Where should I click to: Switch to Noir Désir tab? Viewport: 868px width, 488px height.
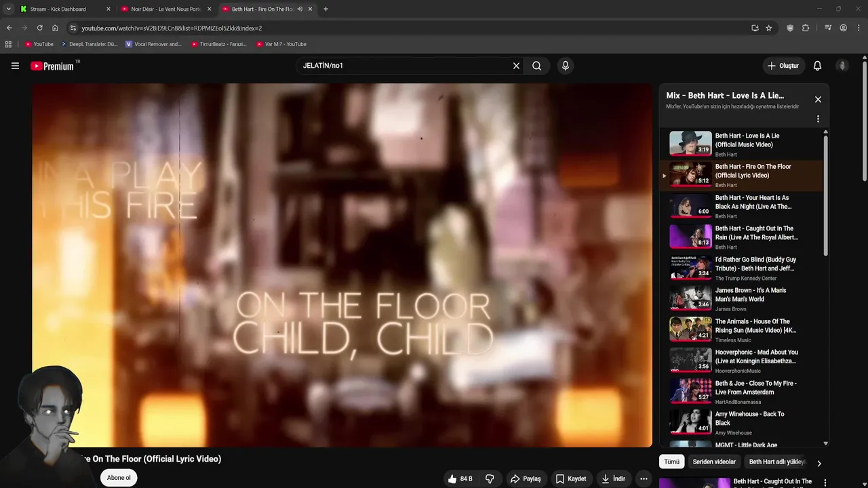[165, 9]
